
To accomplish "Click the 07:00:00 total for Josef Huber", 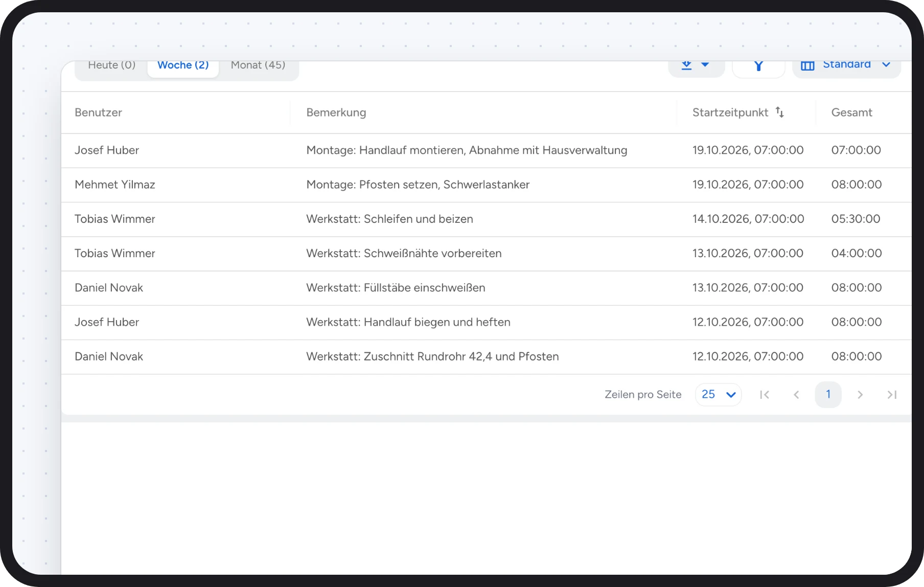I will coord(856,150).
